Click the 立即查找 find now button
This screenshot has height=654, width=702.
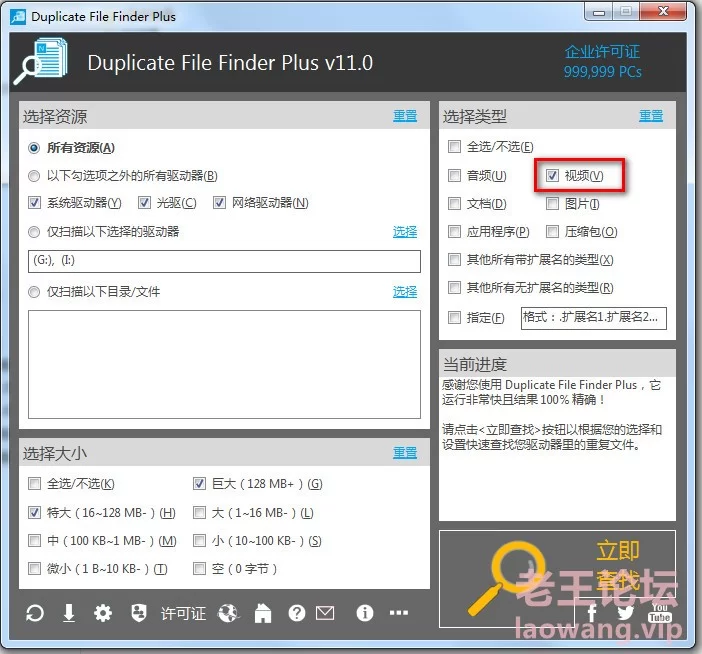[x=557, y=579]
